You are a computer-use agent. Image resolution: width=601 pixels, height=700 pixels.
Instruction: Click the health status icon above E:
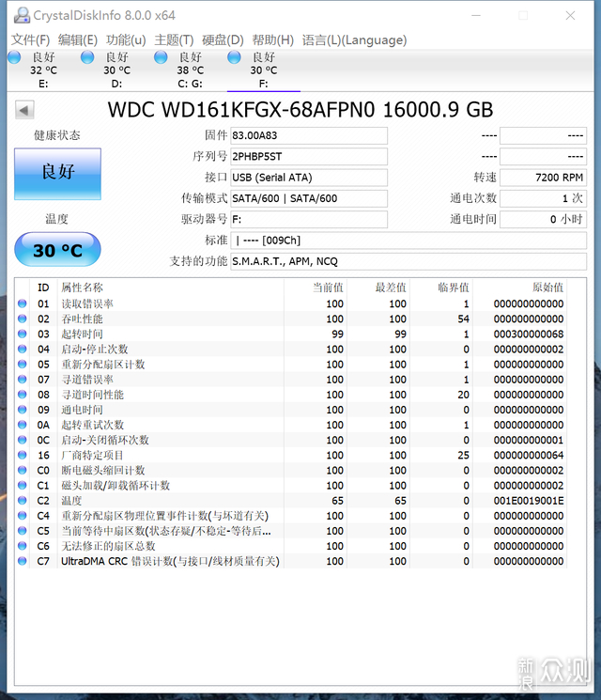pos(14,57)
